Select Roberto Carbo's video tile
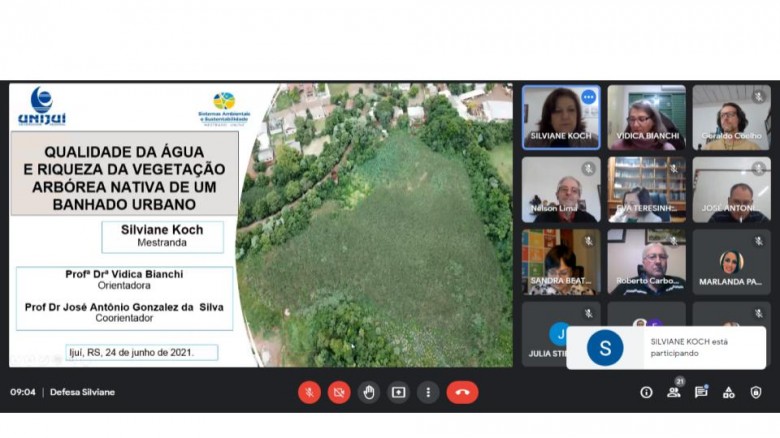 (x=646, y=261)
